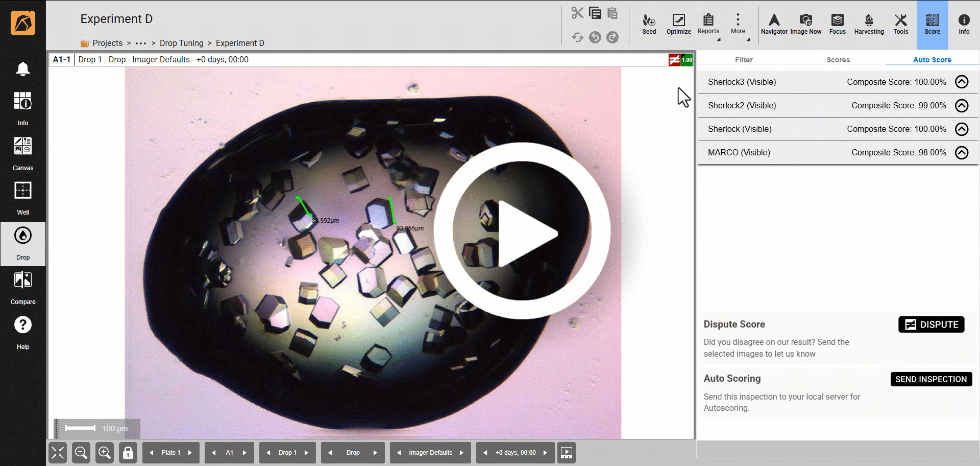Toggle the fit-to-screen collapse icon
Image resolution: width=980 pixels, height=466 pixels.
click(x=58, y=453)
